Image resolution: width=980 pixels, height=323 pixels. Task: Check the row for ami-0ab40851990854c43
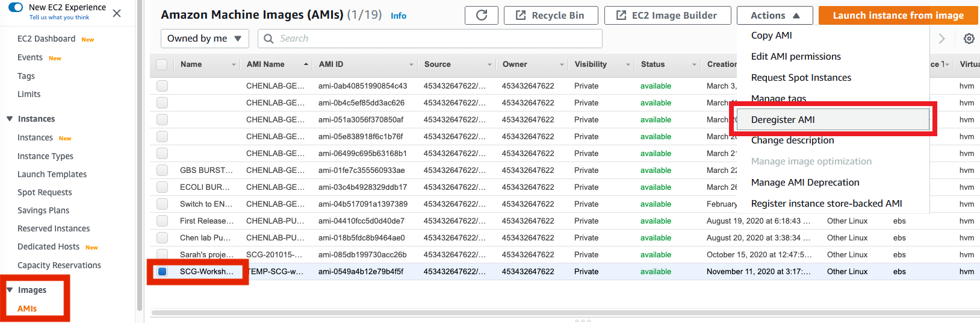162,86
